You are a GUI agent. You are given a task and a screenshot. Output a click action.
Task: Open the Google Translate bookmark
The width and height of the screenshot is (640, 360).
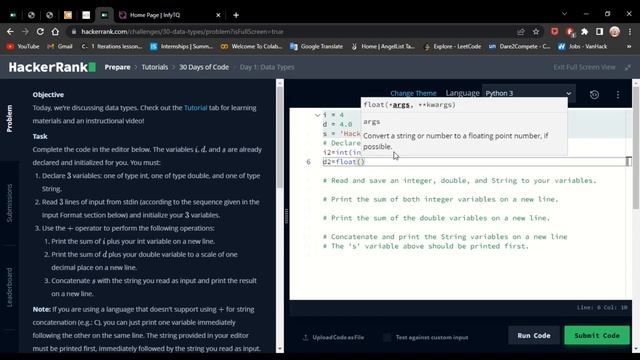[316, 47]
